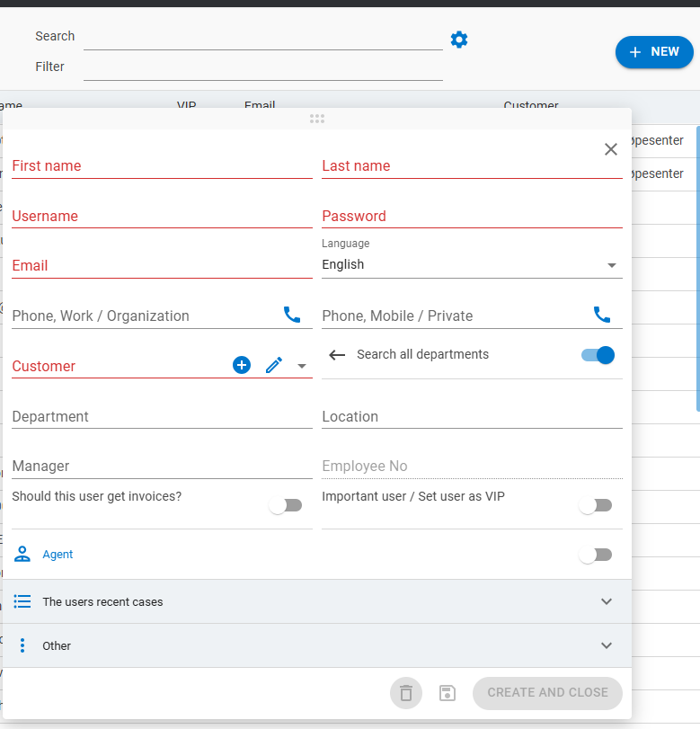This screenshot has height=729, width=700.
Task: Click the NEW button
Action: pyautogui.click(x=654, y=52)
